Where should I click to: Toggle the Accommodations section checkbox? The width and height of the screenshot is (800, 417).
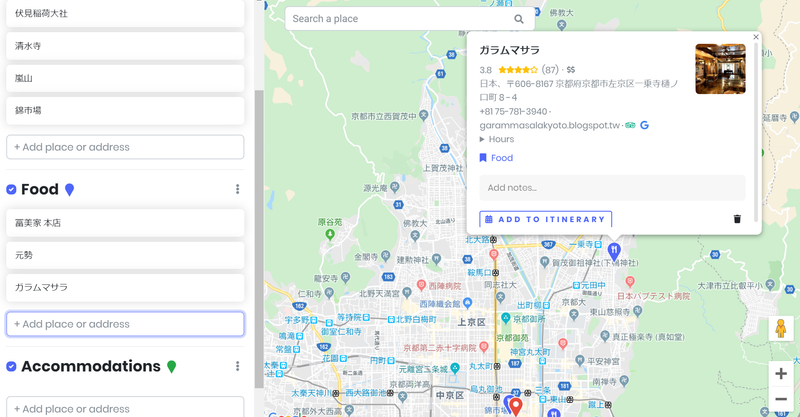(11, 366)
